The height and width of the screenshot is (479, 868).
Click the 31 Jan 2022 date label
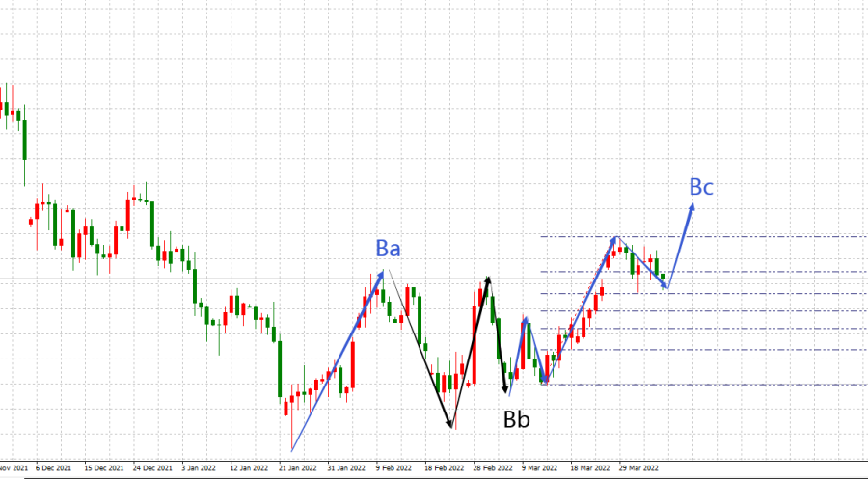point(346,468)
